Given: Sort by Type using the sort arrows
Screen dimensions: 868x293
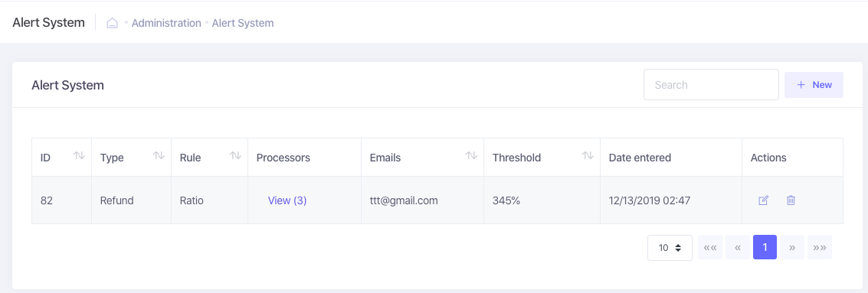Looking at the screenshot, I should pyautogui.click(x=159, y=156).
